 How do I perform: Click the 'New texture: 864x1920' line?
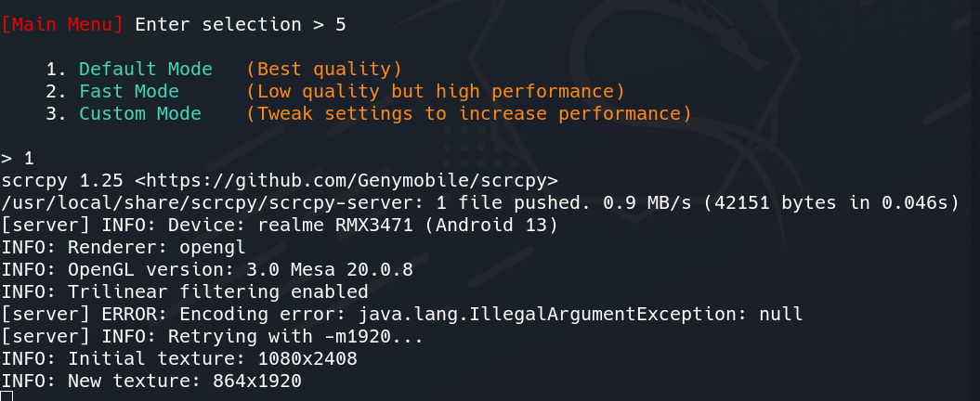click(151, 381)
